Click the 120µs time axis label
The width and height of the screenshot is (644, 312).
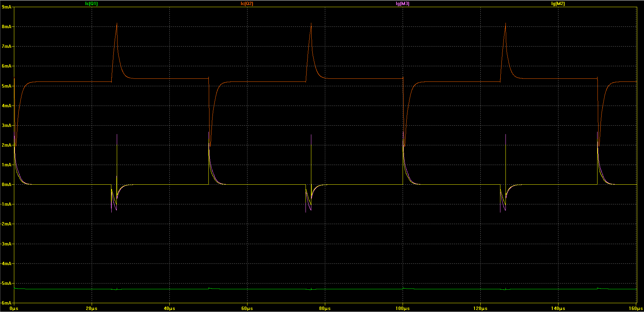pyautogui.click(x=480, y=309)
